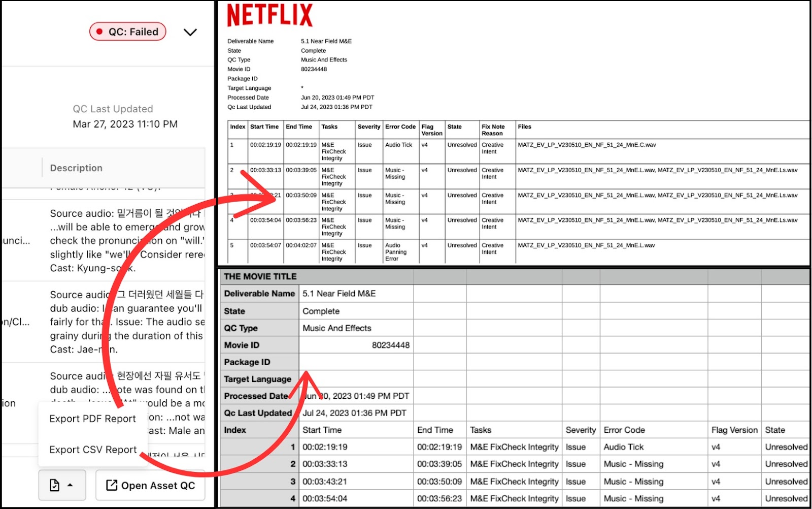Click the Start Time column header in PDF table
The width and height of the screenshot is (812, 509).
click(264, 127)
